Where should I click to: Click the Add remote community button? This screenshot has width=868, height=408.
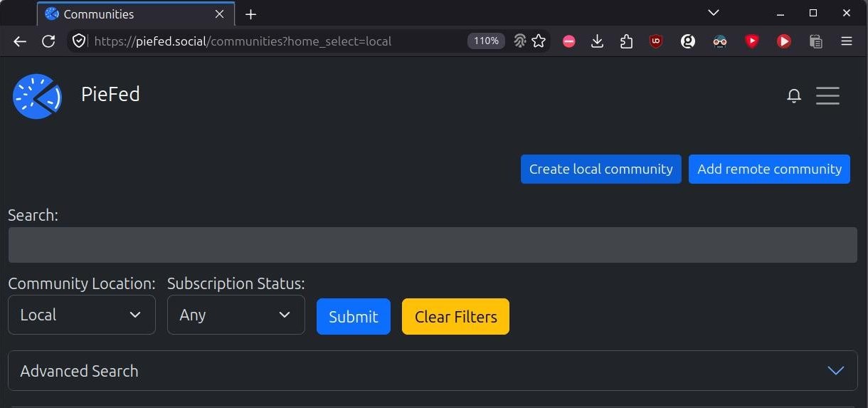769,169
